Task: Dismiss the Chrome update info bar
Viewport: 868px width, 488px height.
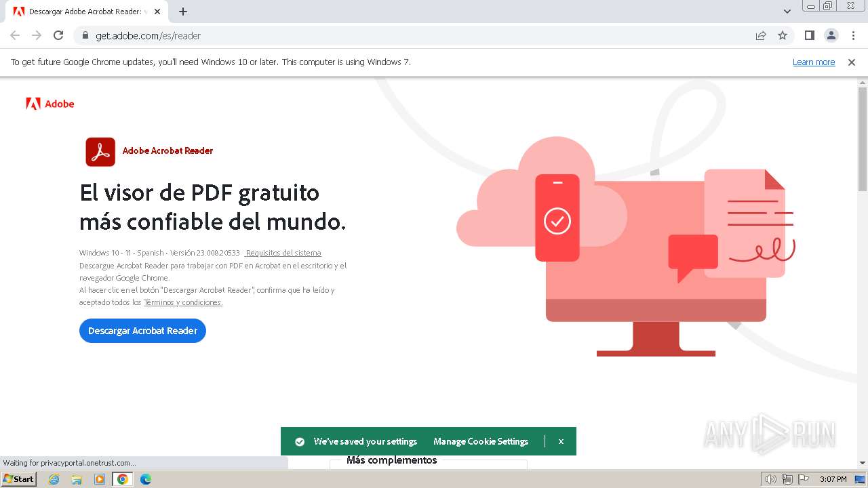Action: [x=852, y=62]
